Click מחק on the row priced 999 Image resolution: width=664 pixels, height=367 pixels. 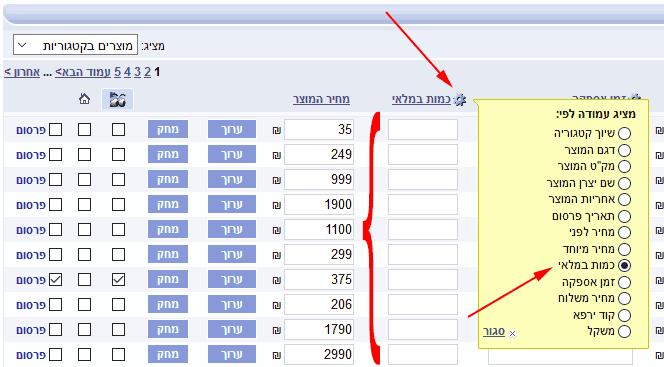(x=168, y=179)
